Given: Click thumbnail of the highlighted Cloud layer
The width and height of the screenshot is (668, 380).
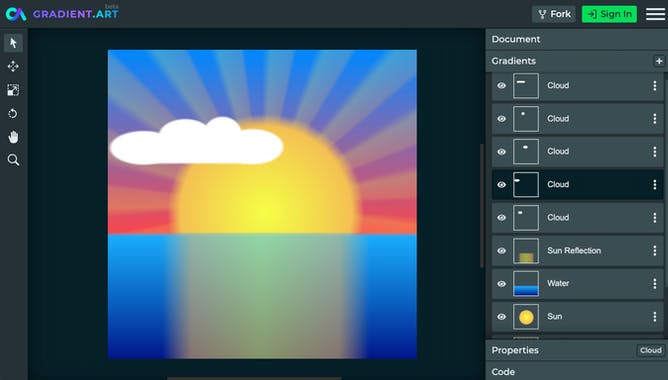Looking at the screenshot, I should coord(526,184).
